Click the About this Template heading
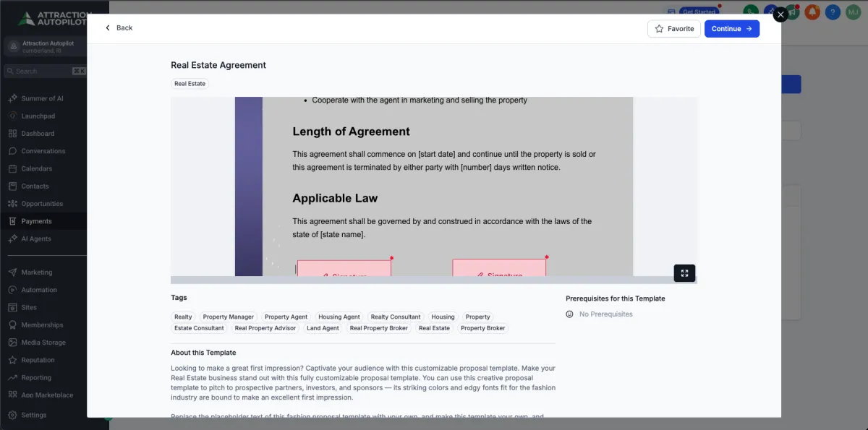The width and height of the screenshot is (868, 430). tap(203, 353)
